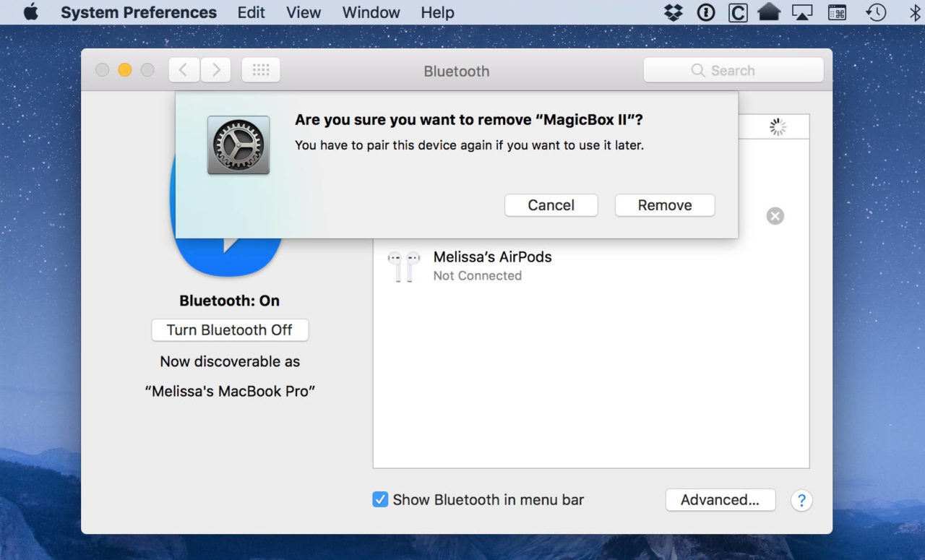Screen dimensions: 925x560
Task: Click the house-shaped menu bar icon
Action: click(769, 12)
